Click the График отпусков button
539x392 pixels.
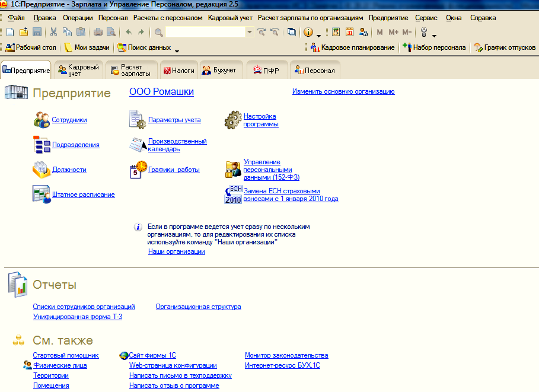pyautogui.click(x=505, y=47)
